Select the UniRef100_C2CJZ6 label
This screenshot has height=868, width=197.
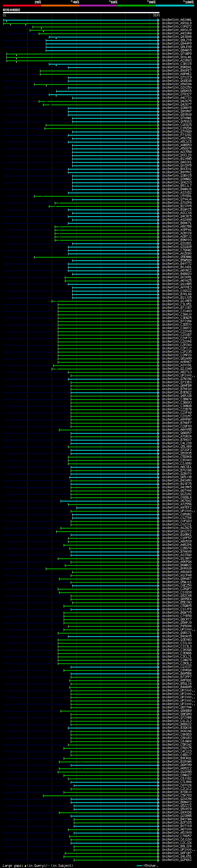tap(176, 843)
